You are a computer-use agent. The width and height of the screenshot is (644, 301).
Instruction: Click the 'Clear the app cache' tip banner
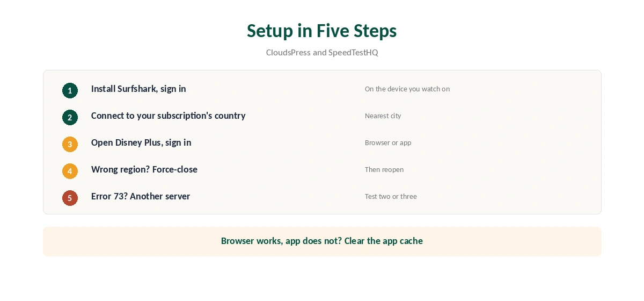[322, 241]
